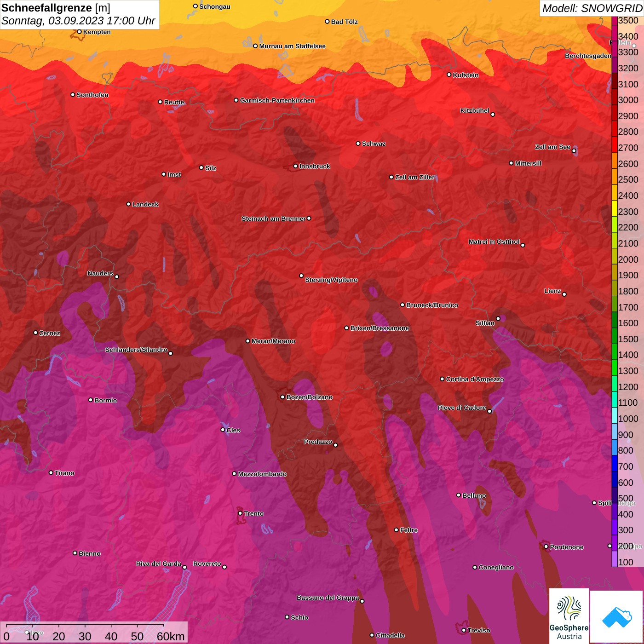Click the Rovereto label
Screen dimensions: 644x644
coord(207,563)
